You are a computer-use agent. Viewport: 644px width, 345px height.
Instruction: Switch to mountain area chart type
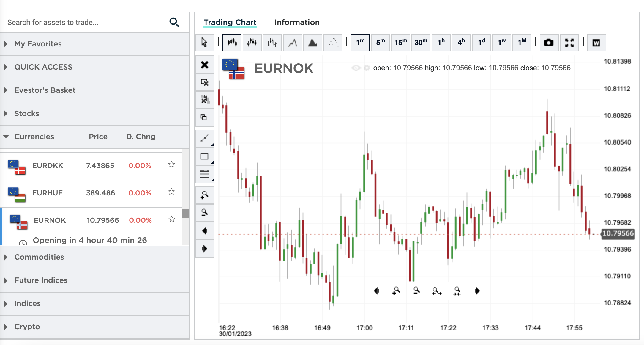[x=312, y=43]
